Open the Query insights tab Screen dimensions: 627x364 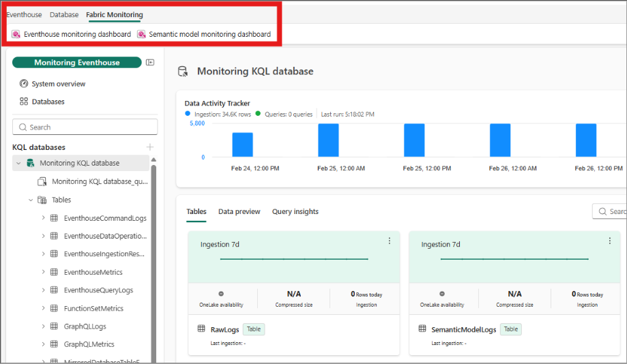point(295,212)
